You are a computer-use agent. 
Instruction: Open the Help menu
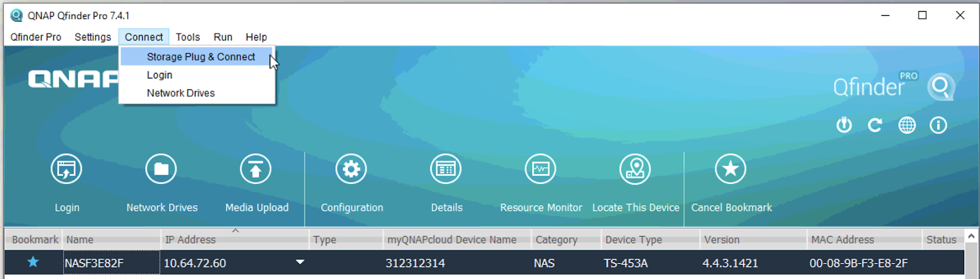tap(257, 37)
